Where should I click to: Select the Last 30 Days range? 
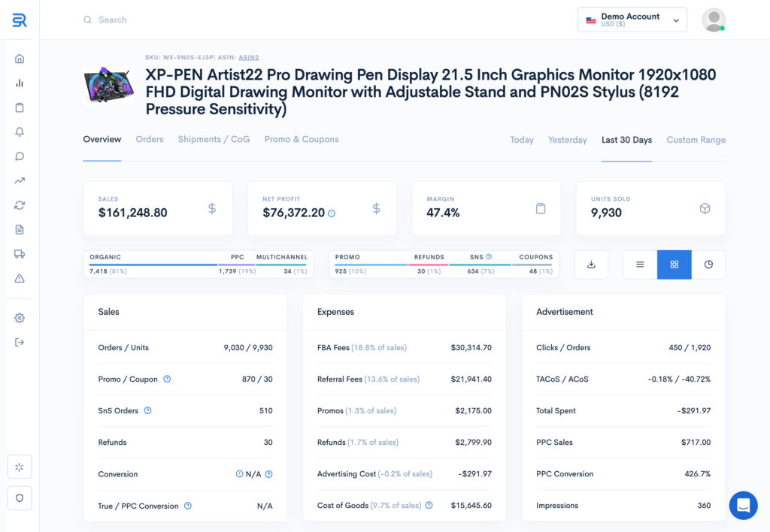tap(626, 140)
